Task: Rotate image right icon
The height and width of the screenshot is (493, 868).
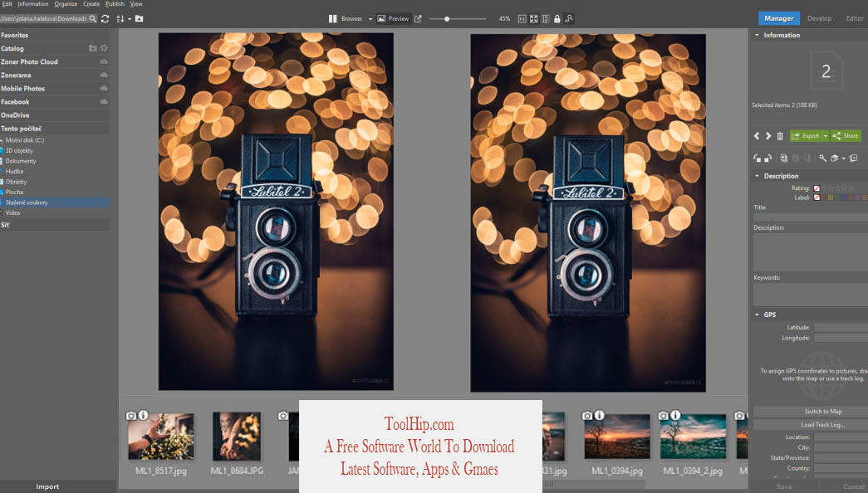Action: 767,159
